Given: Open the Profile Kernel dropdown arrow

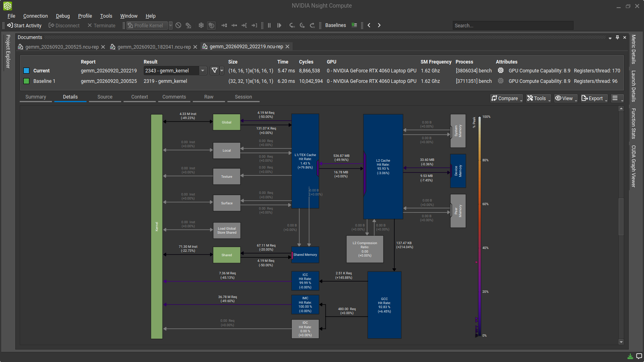Looking at the screenshot, I should click(171, 25).
